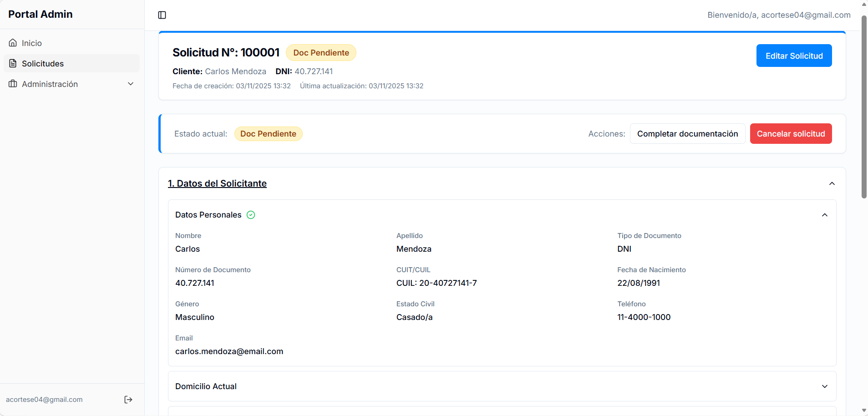The width and height of the screenshot is (868, 416).
Task: Click the logout icon beside acortese04@gmail.com
Action: (128, 400)
